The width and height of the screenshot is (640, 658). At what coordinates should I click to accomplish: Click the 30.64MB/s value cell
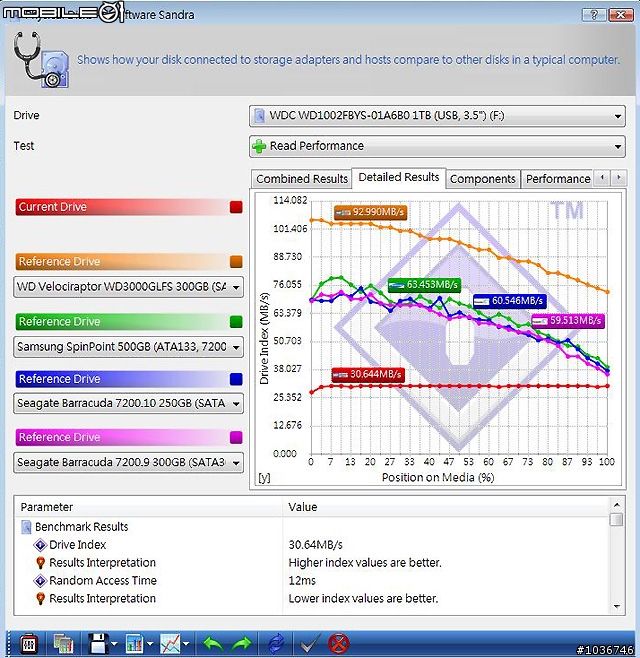pyautogui.click(x=316, y=545)
